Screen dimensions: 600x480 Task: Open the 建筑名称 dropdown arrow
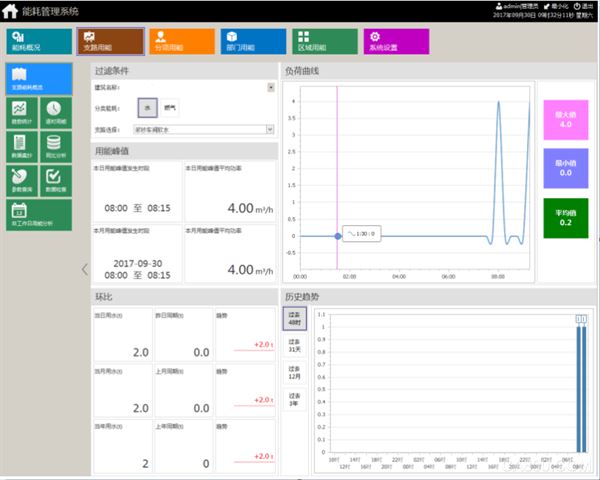(x=271, y=88)
